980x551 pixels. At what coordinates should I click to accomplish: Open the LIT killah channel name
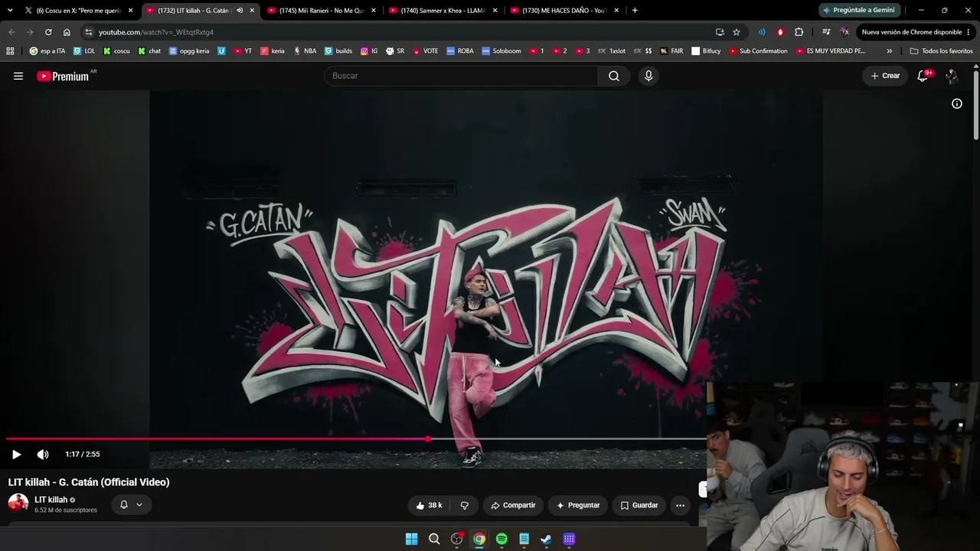coord(51,500)
